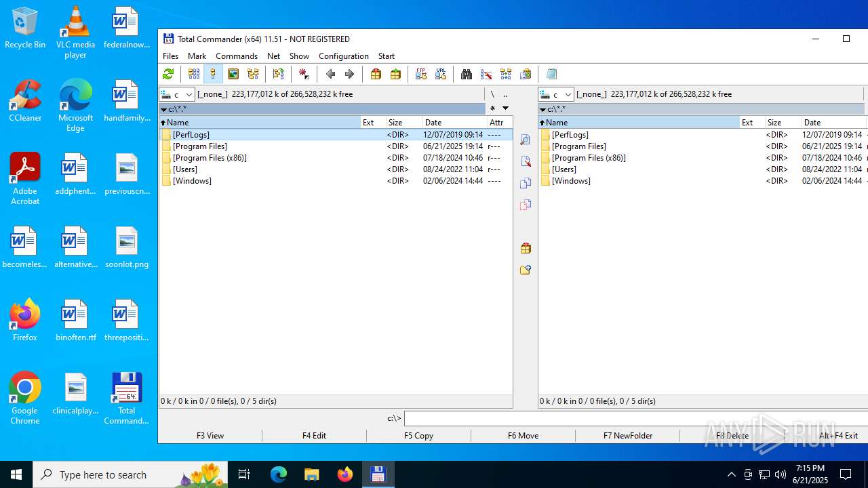Open left panel history down-arrow button
This screenshot has width=868, height=488.
pyautogui.click(x=505, y=108)
